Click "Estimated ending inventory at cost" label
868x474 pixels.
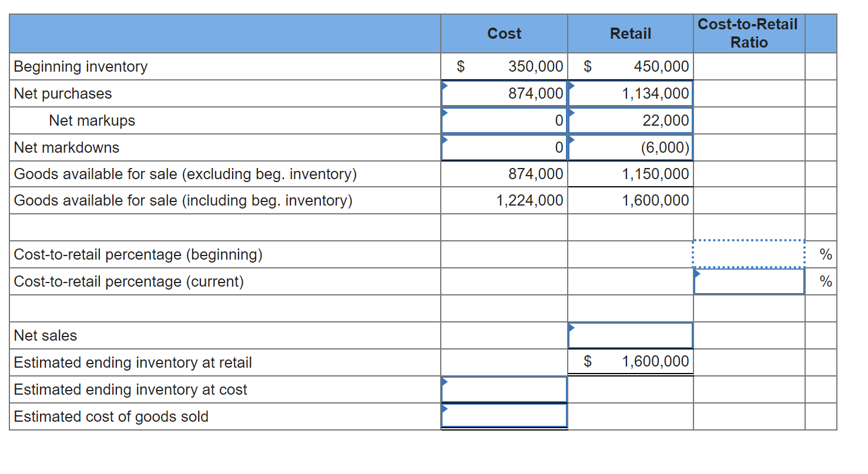130,389
